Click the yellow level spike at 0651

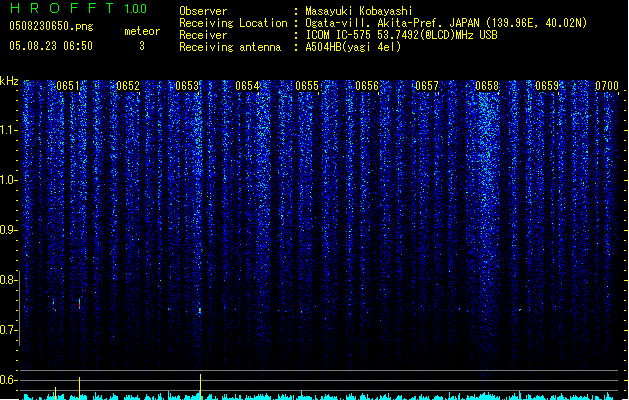[79, 388]
